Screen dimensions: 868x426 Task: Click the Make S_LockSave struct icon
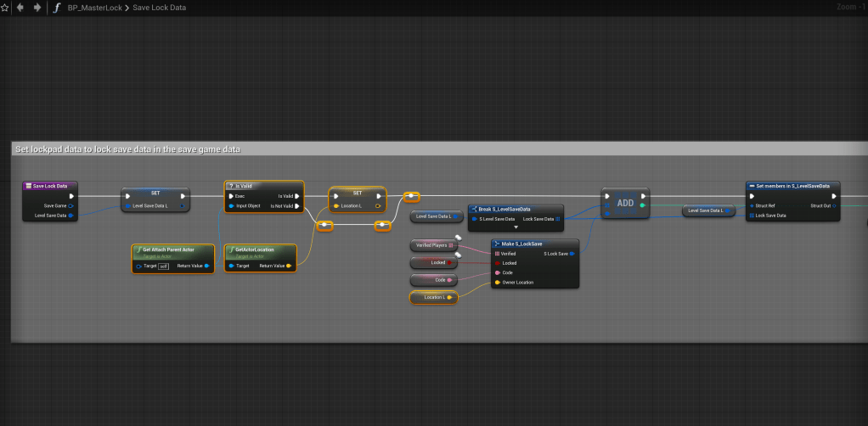click(x=496, y=244)
